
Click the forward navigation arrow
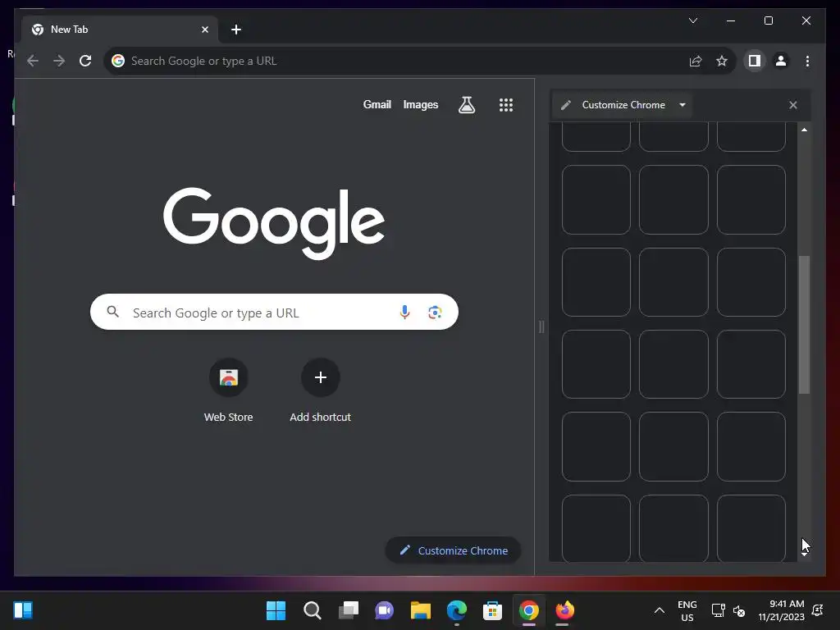point(59,61)
